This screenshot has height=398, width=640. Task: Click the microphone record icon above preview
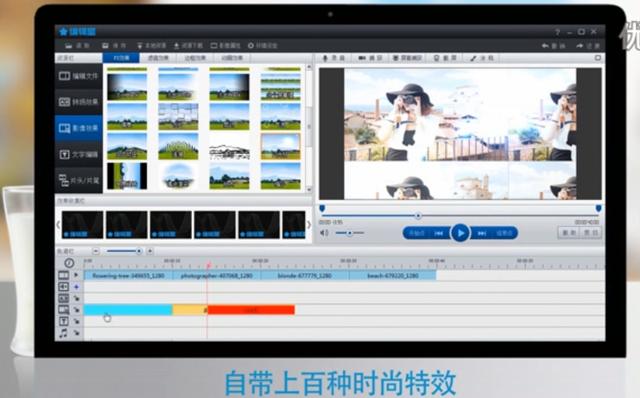(x=325, y=58)
